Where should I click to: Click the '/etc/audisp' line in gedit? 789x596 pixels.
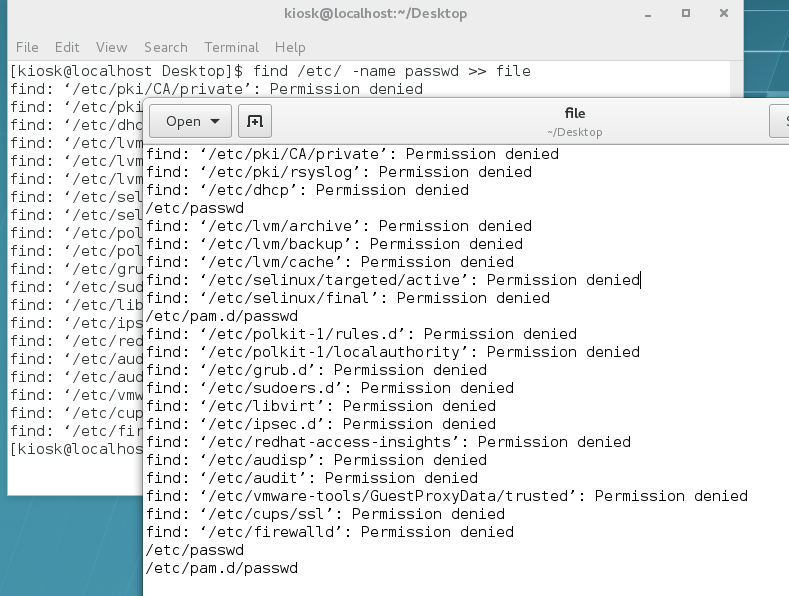317,460
